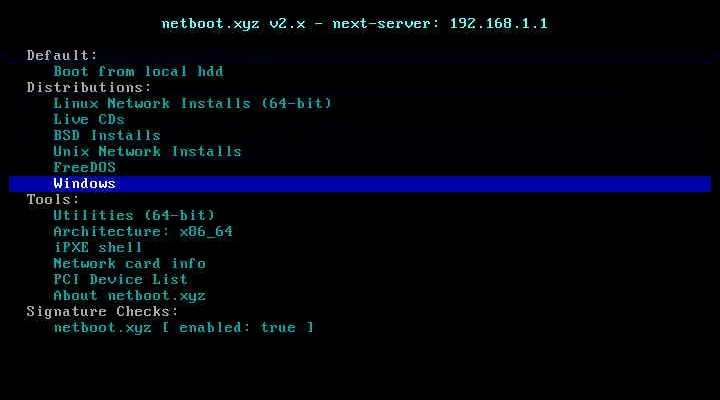The height and width of the screenshot is (400, 720).
Task: Open the Live CDs menu entry
Action: pyautogui.click(x=89, y=120)
